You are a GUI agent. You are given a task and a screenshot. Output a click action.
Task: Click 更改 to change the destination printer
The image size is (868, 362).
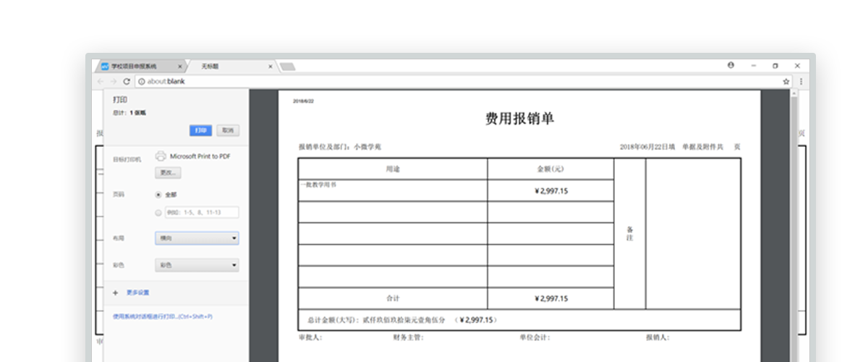[168, 173]
